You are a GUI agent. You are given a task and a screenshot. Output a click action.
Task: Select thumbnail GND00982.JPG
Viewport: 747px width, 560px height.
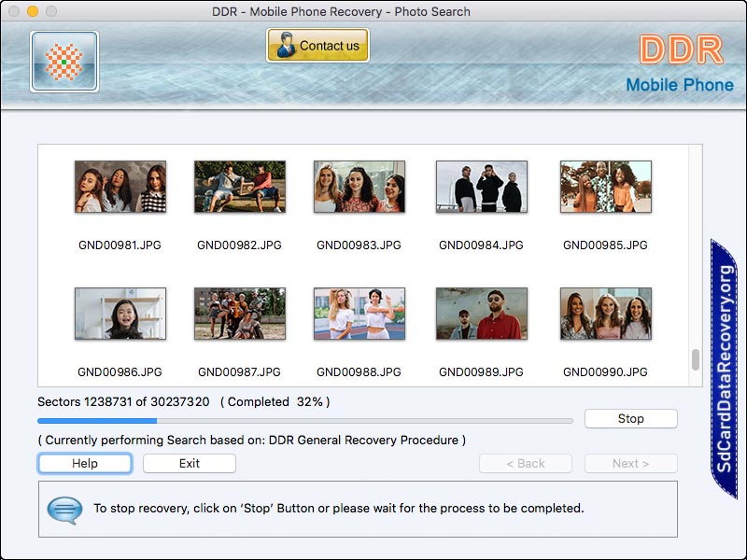click(239, 187)
